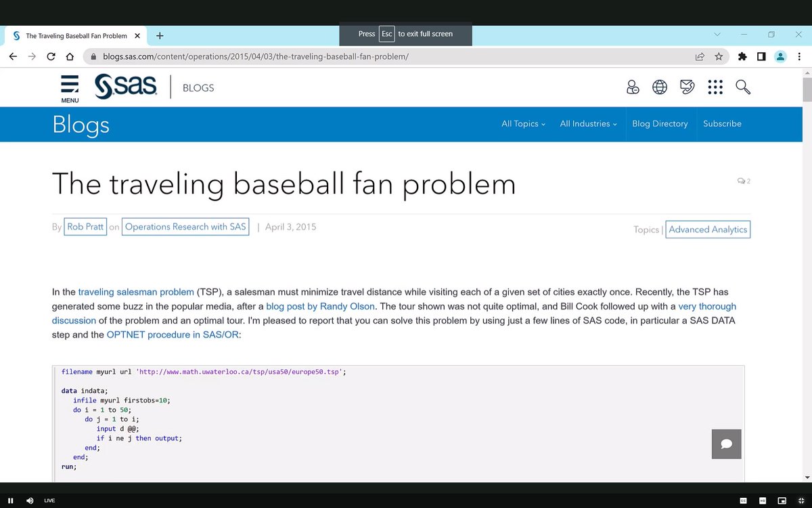Toggle picture-in-picture mode in video player

(x=782, y=501)
